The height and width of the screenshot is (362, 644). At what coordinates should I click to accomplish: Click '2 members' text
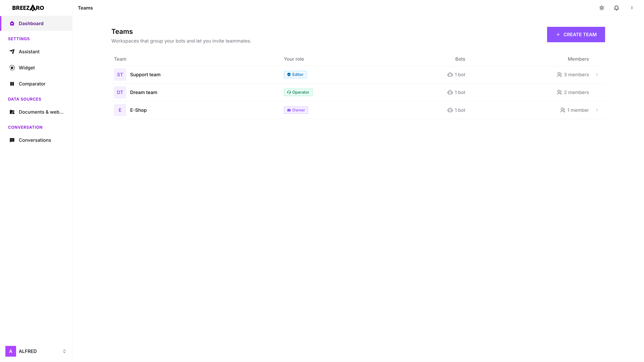[576, 93]
